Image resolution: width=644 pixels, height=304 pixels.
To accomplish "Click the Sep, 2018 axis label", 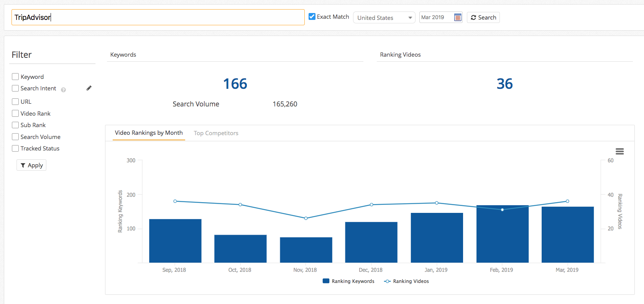I will coord(174,270).
